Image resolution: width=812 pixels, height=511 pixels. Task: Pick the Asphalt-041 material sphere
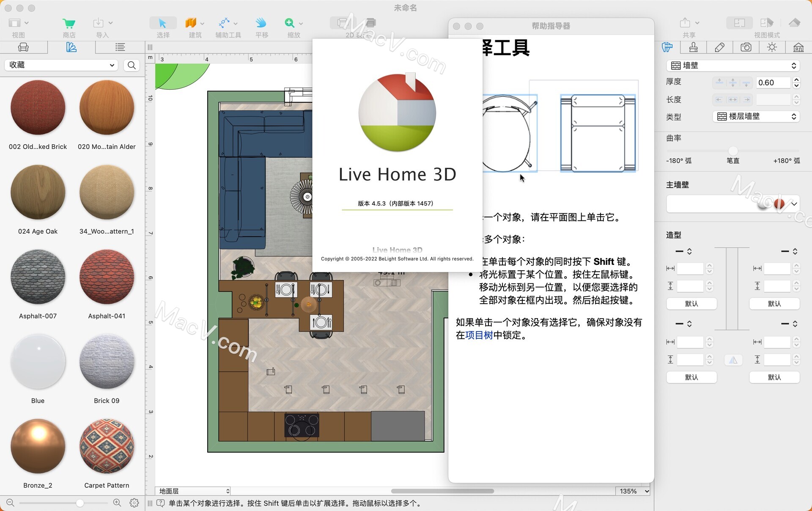click(x=107, y=277)
